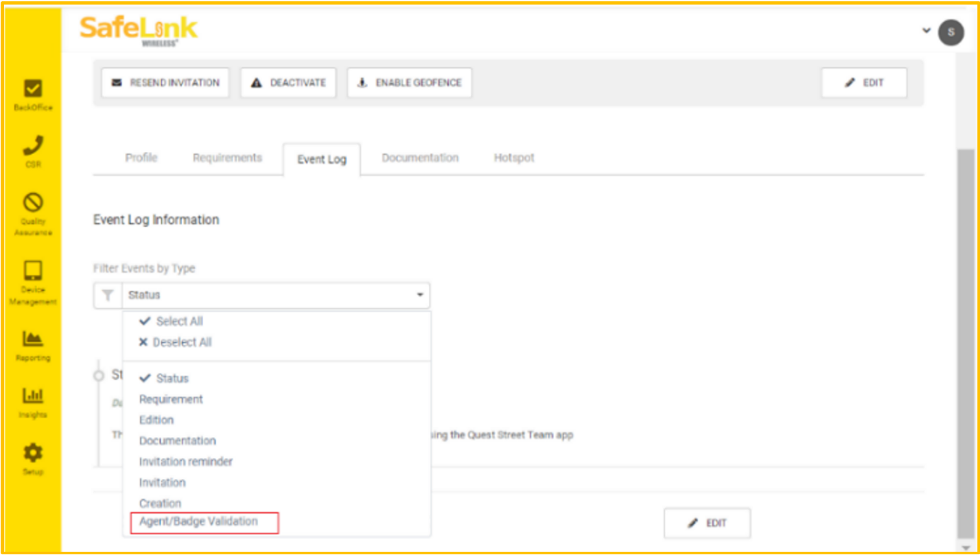
Task: Switch to the Profile tab
Action: (141, 158)
